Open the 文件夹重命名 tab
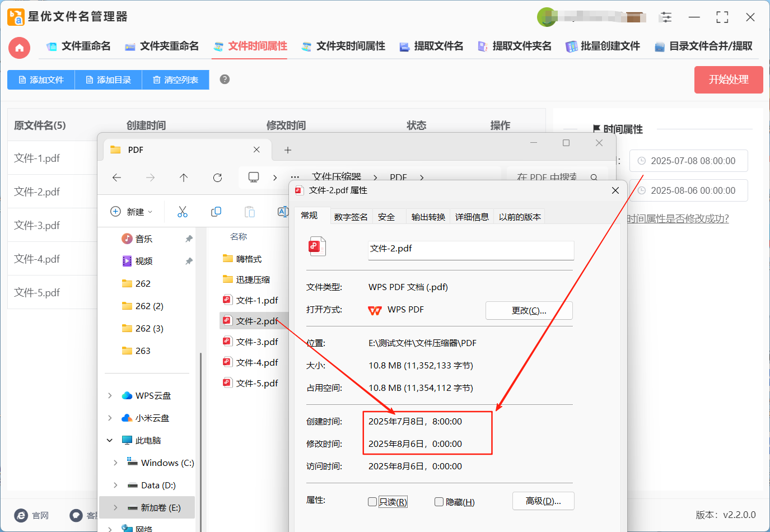The height and width of the screenshot is (532, 770). [x=162, y=46]
